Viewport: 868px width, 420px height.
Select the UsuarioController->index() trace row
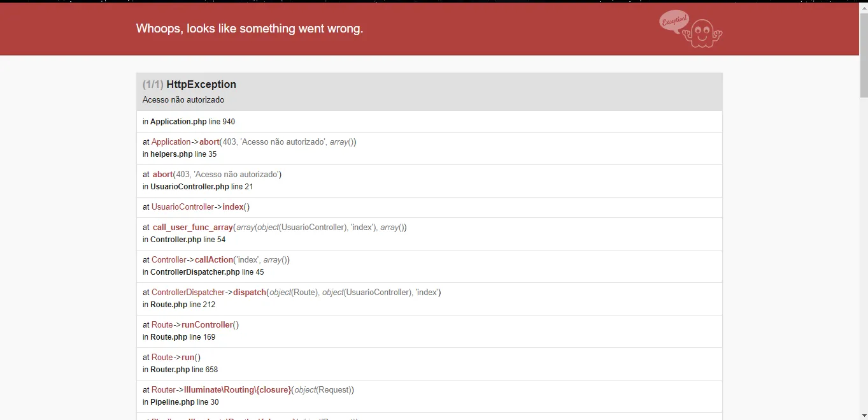[x=196, y=207]
